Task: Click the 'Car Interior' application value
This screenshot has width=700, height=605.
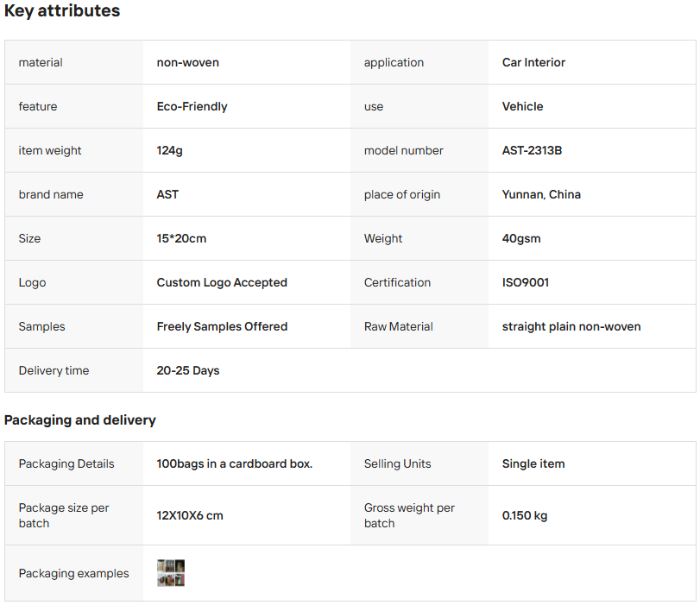Action: [533, 62]
